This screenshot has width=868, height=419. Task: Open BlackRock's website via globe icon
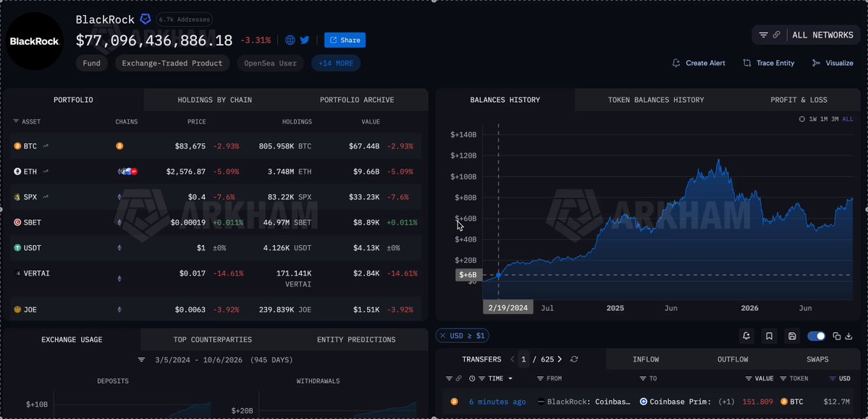click(x=290, y=40)
